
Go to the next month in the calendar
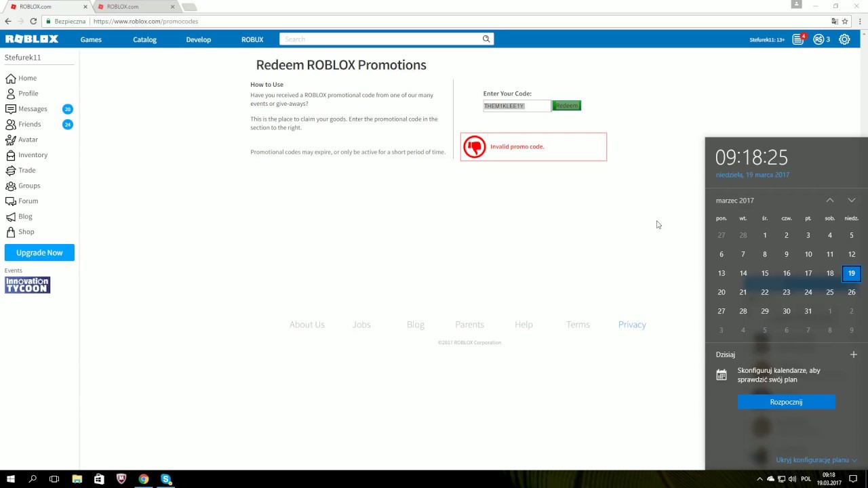coord(852,201)
